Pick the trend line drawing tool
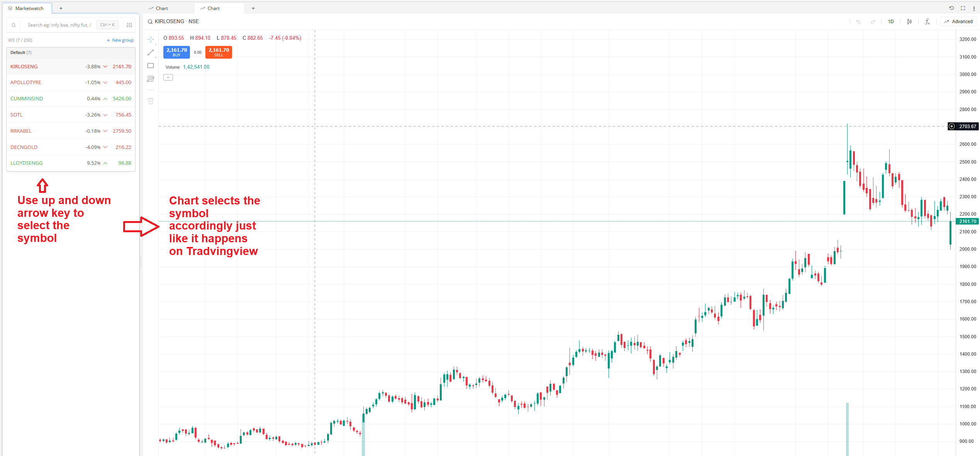The height and width of the screenshot is (456, 980). (151, 52)
